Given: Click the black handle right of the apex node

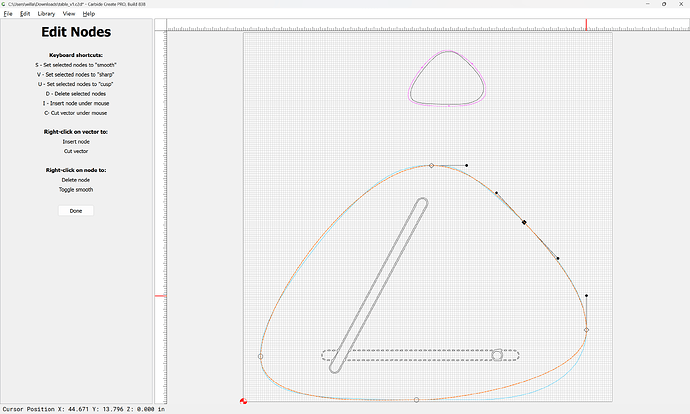Looking at the screenshot, I should click(x=467, y=165).
